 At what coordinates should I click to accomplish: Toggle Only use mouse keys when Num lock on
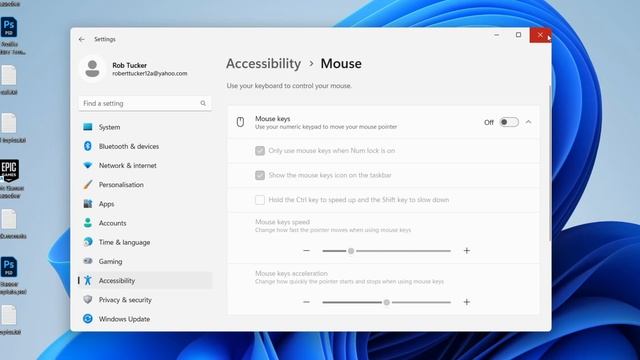[x=260, y=151]
